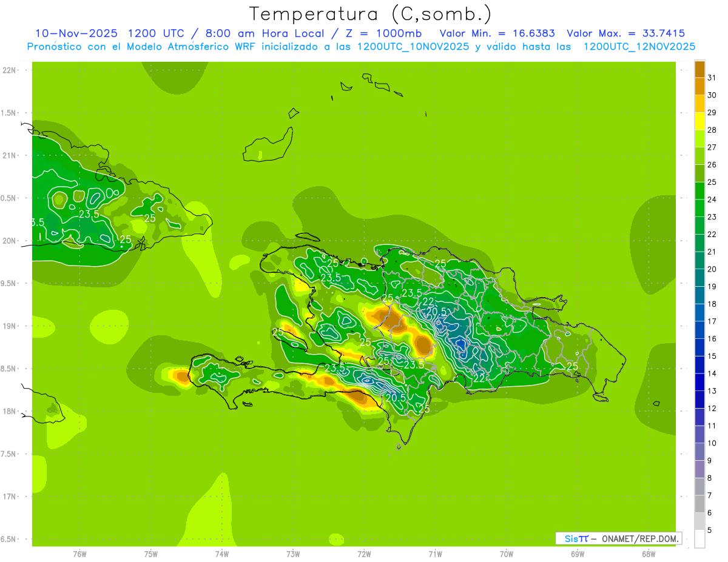The image size is (728, 562).
Task: Click the '1200UTC_10NOV2025' initialization time
Action: click(413, 47)
